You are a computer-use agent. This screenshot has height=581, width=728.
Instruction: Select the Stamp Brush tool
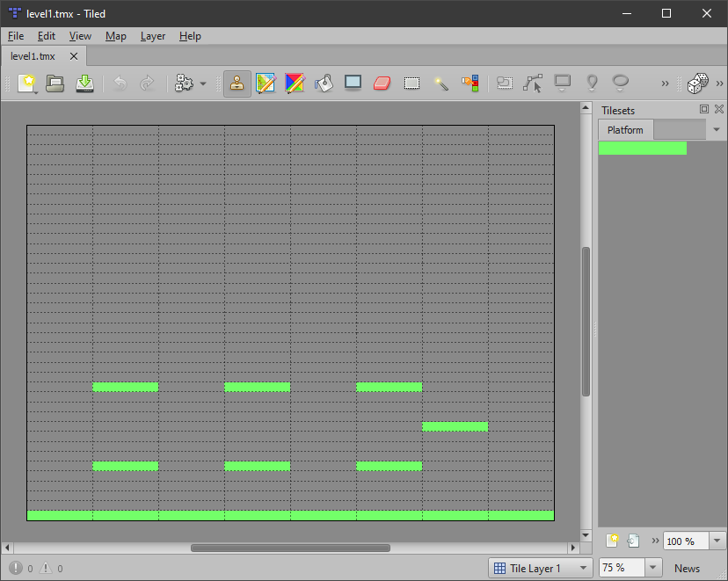[x=237, y=84]
